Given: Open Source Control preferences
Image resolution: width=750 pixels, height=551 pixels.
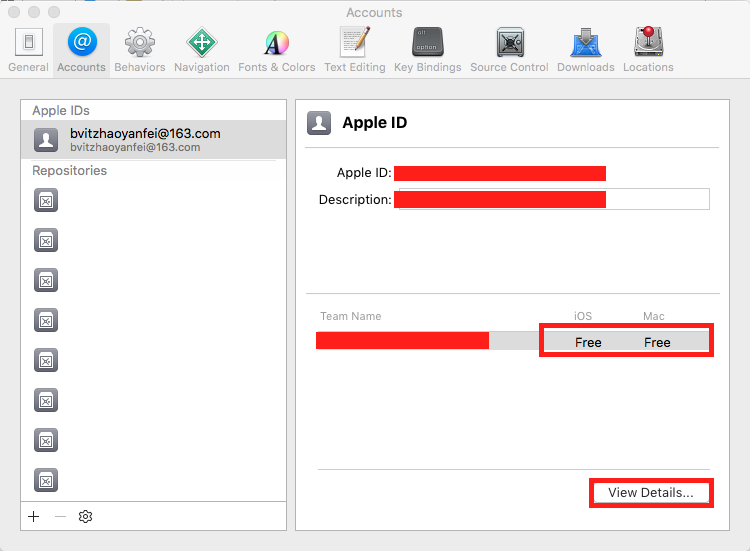Looking at the screenshot, I should (x=509, y=50).
